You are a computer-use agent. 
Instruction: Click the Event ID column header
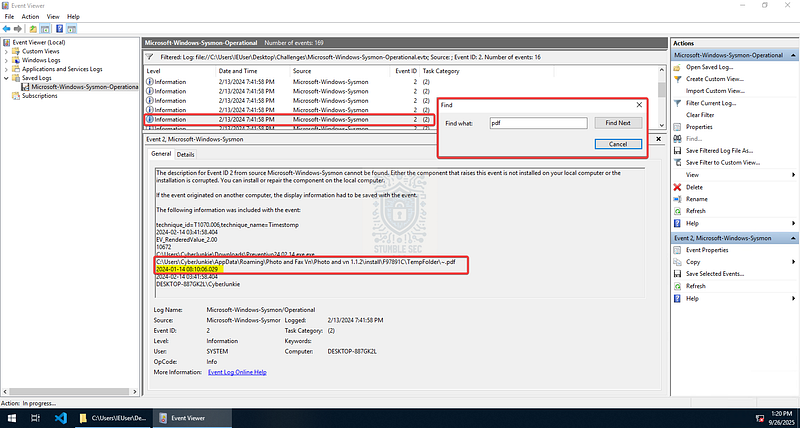[x=406, y=71]
